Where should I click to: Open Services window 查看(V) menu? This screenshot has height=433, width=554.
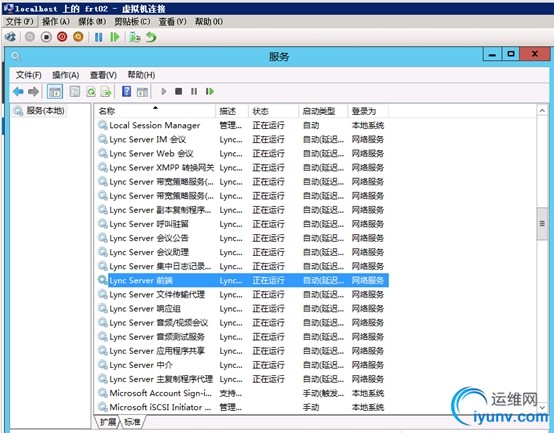point(103,75)
